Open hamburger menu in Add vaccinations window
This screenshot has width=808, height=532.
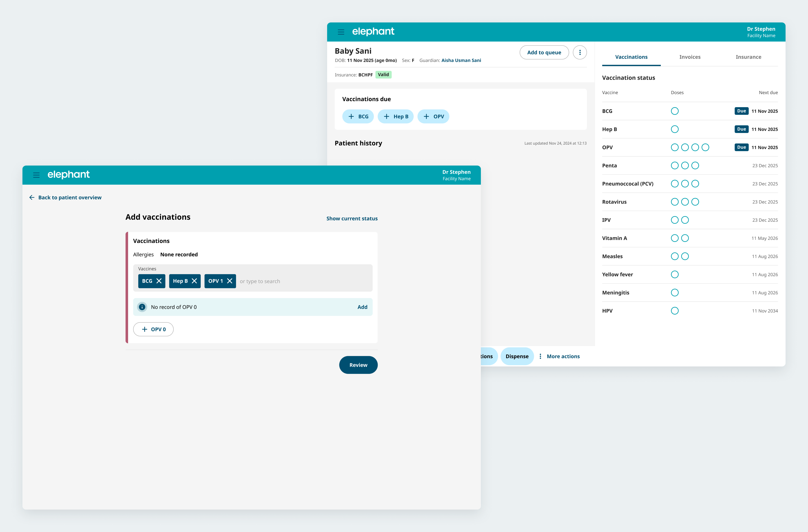pyautogui.click(x=36, y=175)
